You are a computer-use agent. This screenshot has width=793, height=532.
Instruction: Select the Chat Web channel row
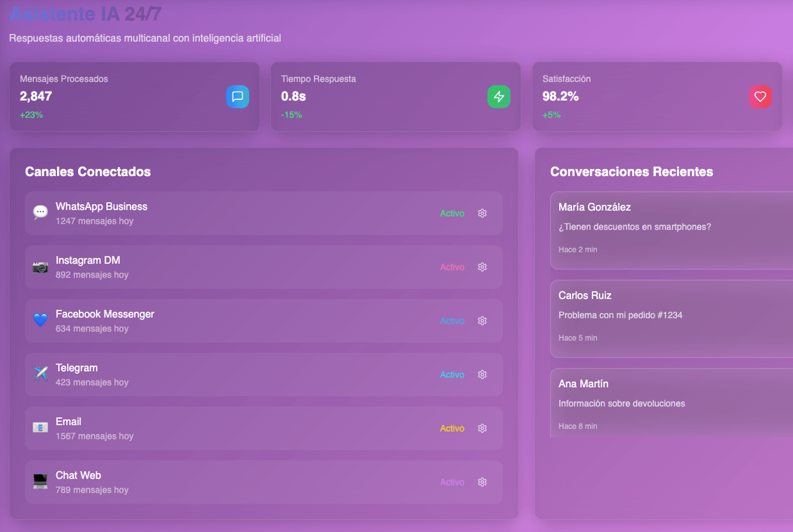click(x=248, y=482)
